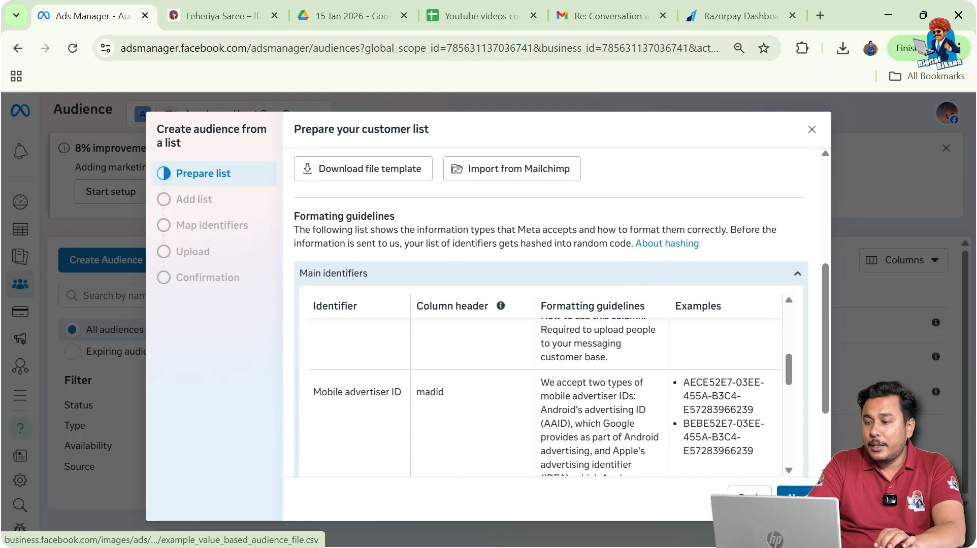Select the Prepare list step
977x548 pixels.
(x=214, y=173)
